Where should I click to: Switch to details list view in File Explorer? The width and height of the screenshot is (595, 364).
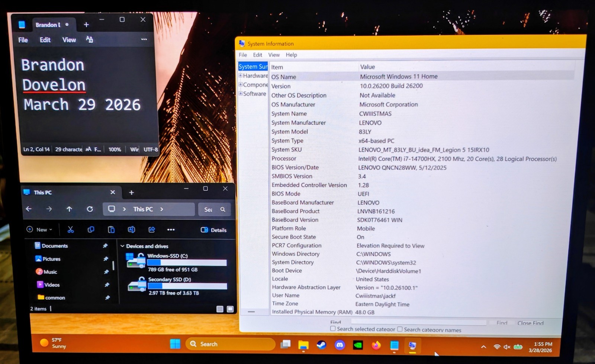coord(220,309)
